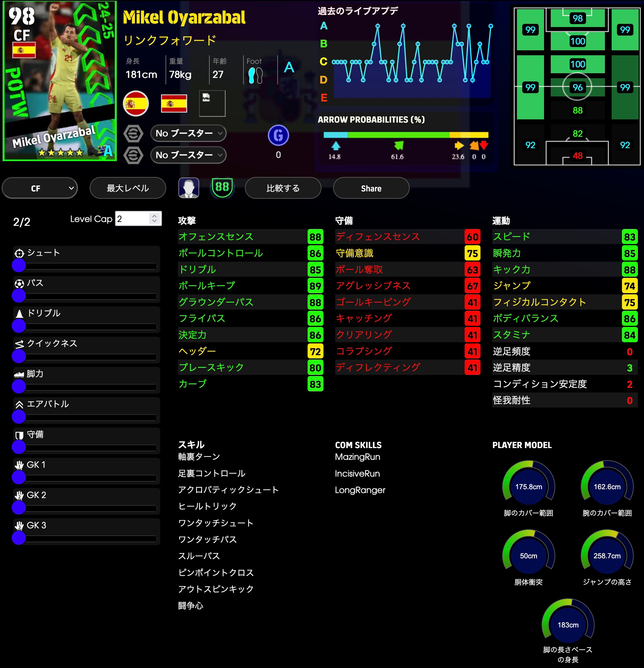Click the 48 goalkeeper position on pitch

578,156
